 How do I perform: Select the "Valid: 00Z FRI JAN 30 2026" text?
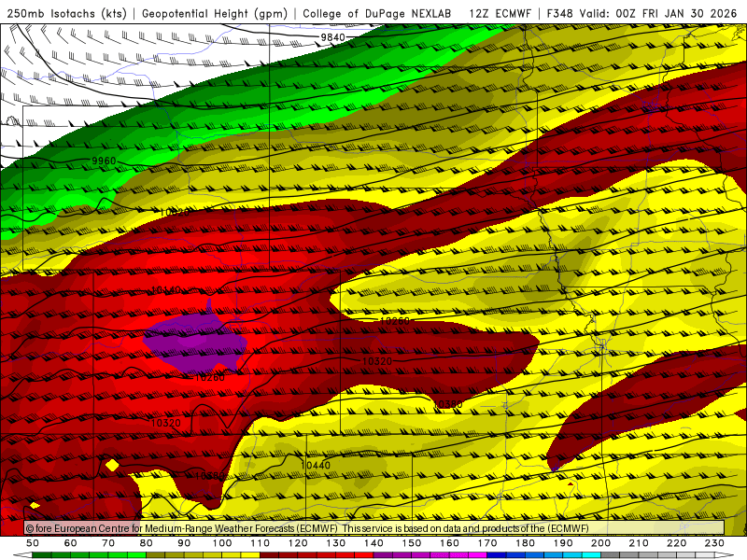[x=658, y=13]
